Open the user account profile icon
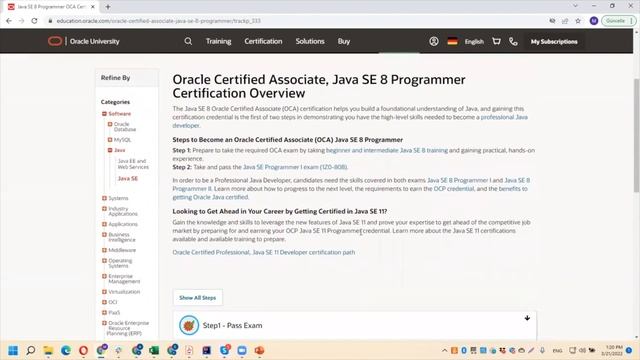640x360 pixels. pos(433,41)
